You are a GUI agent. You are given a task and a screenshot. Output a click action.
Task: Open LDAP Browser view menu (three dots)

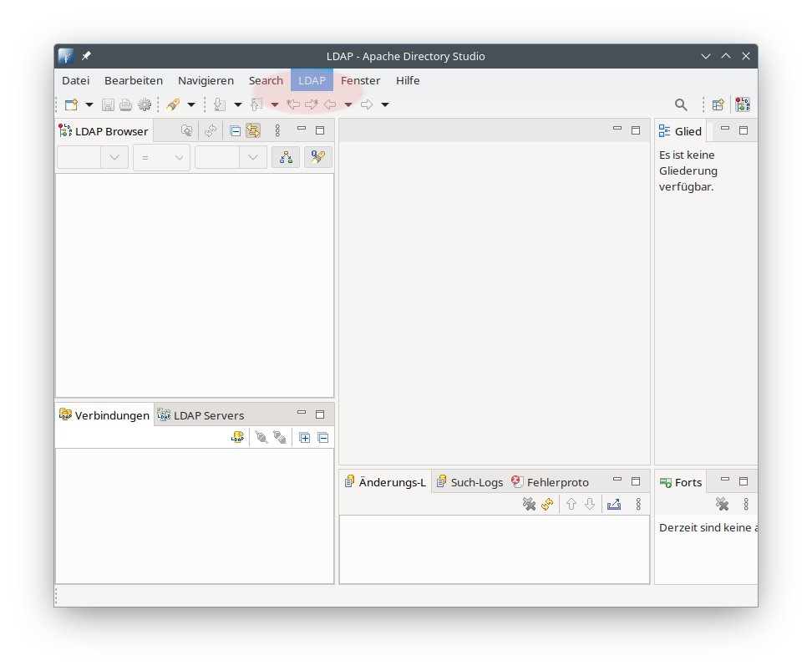coord(277,130)
